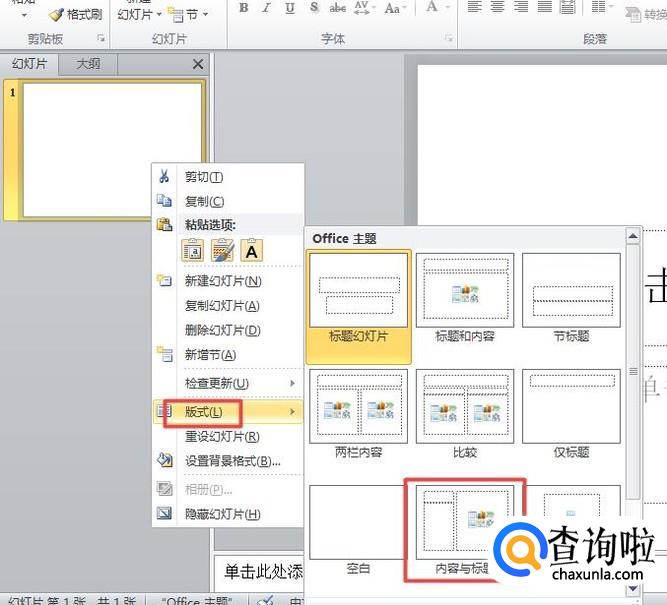Choose 剪切(T) from the context menu
This screenshot has height=605, width=667.
pyautogui.click(x=228, y=177)
